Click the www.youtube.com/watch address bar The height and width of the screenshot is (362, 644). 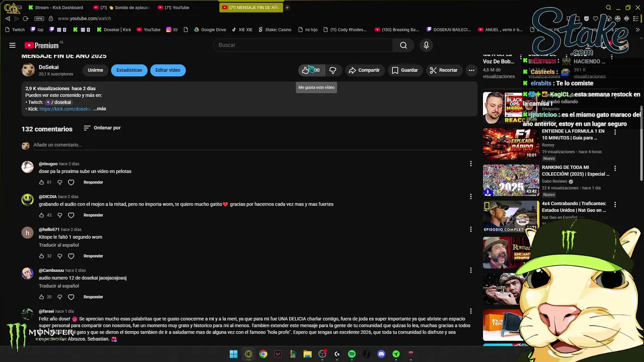coord(85,19)
